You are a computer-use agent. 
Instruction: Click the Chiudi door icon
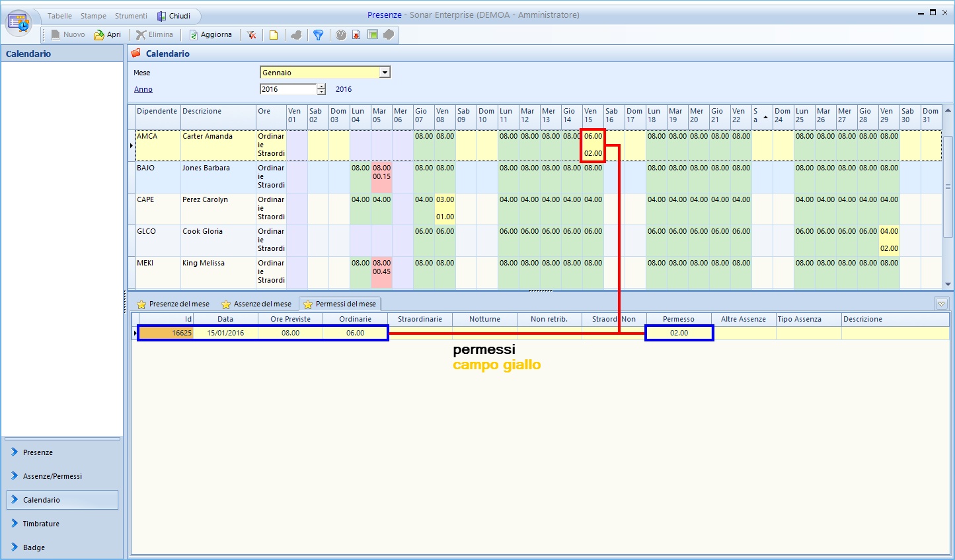(x=162, y=16)
